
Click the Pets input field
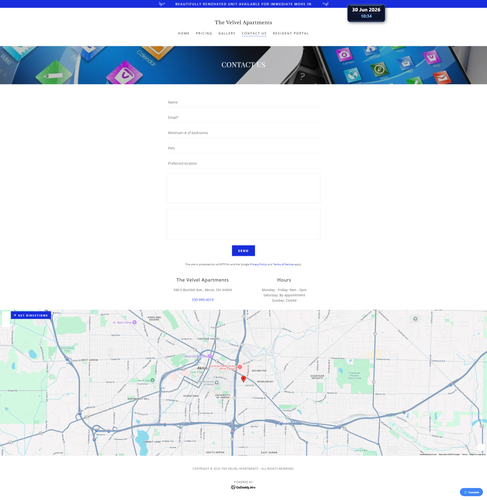243,148
